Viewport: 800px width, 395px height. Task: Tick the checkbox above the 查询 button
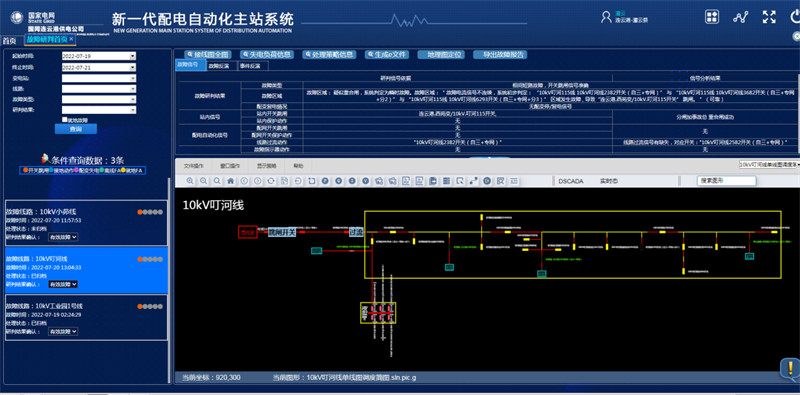coord(64,120)
